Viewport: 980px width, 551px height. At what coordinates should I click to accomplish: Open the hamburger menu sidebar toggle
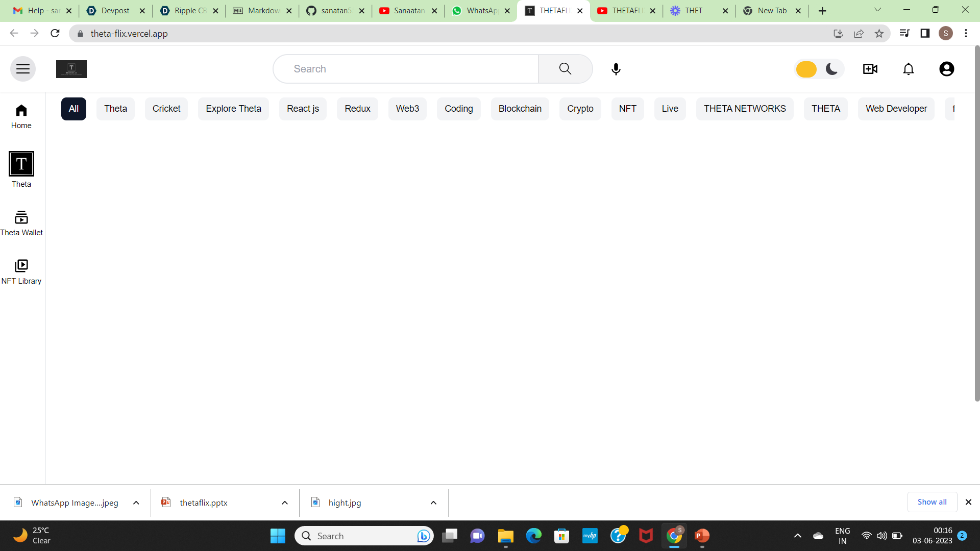[23, 69]
